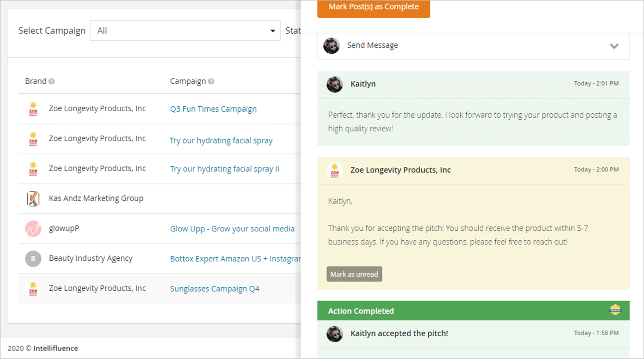Click the Campaign column help icon
The height and width of the screenshot is (359, 644).
point(211,81)
